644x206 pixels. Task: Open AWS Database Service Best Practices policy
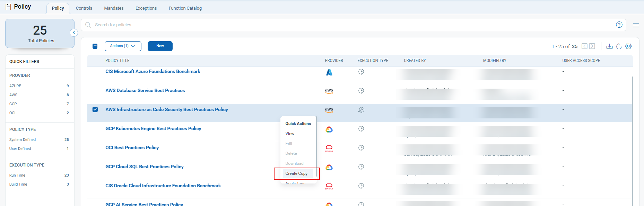(x=145, y=90)
